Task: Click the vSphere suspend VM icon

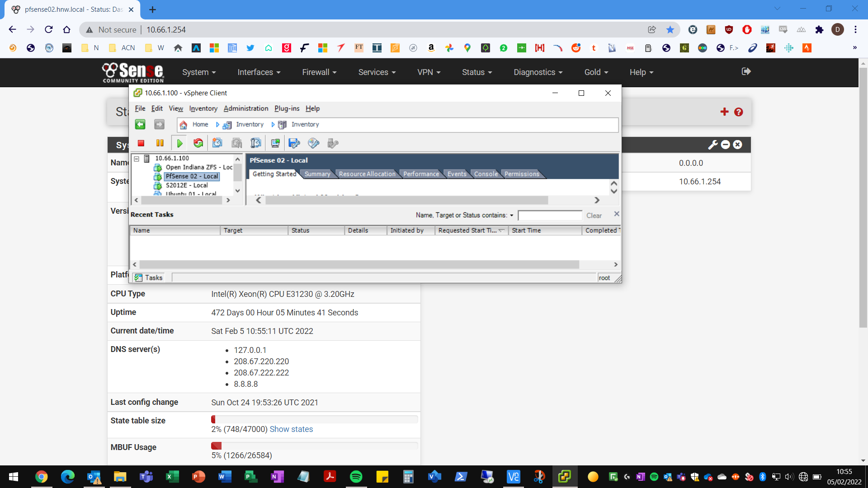Action: [159, 143]
